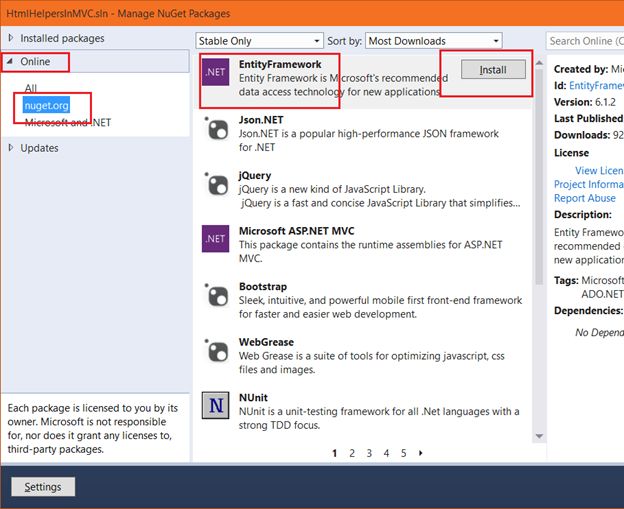Click the NUnit package icon
The height and width of the screenshot is (509, 624).
[x=215, y=406]
